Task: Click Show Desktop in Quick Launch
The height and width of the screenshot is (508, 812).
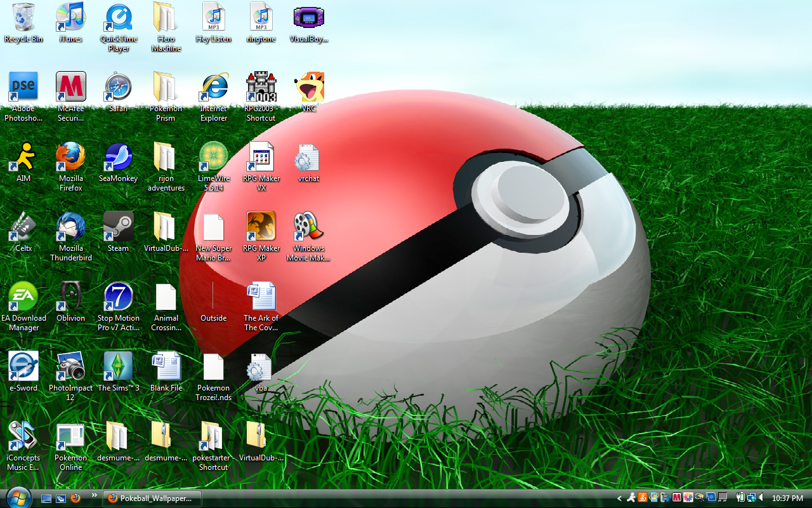Action: click(46, 498)
